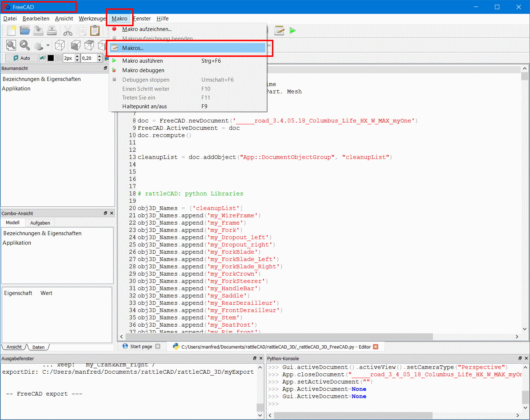
Task: Choose Makros... menu entry
Action: click(188, 48)
